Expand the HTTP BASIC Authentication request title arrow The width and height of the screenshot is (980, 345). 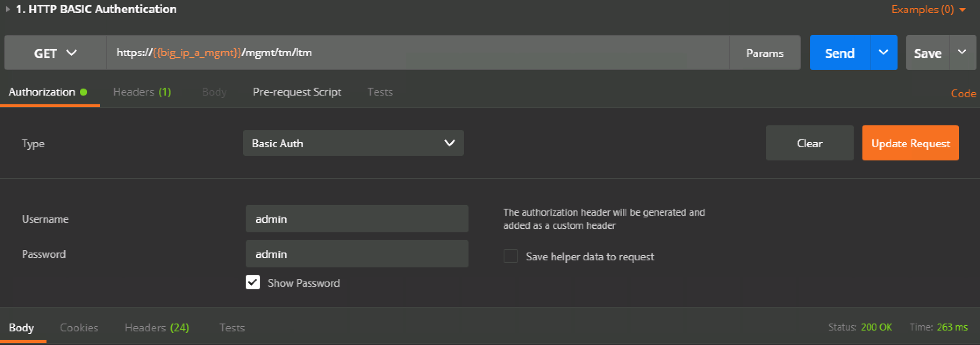point(7,9)
